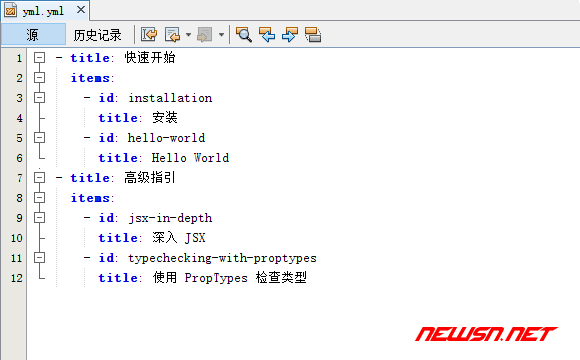The image size is (580, 360).
Task: Click the items key on line 2
Action: pyautogui.click(x=91, y=78)
